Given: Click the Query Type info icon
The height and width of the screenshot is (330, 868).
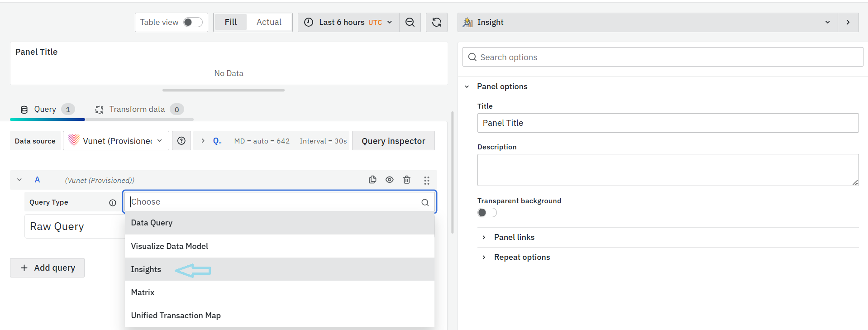Looking at the screenshot, I should [x=113, y=203].
